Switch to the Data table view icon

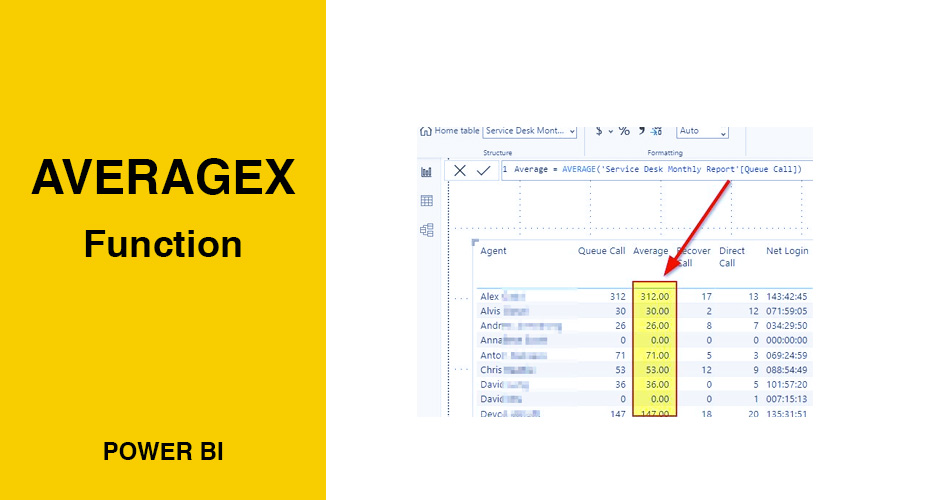[x=427, y=201]
